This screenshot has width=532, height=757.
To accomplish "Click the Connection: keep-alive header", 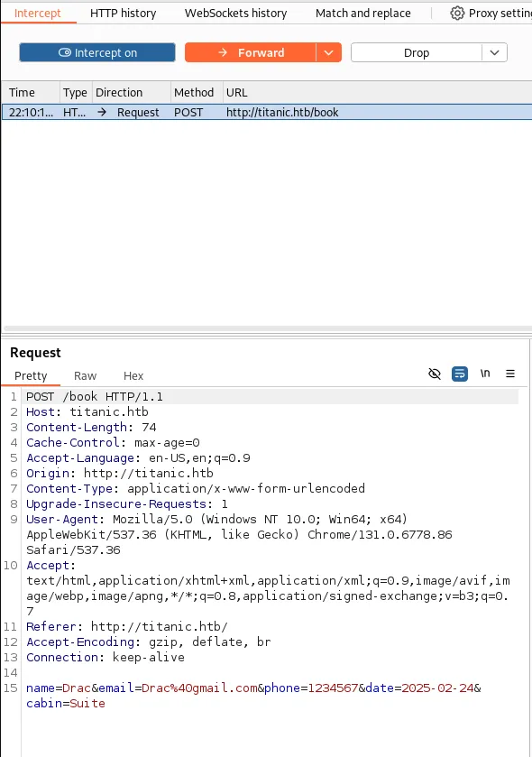I will tap(105, 658).
